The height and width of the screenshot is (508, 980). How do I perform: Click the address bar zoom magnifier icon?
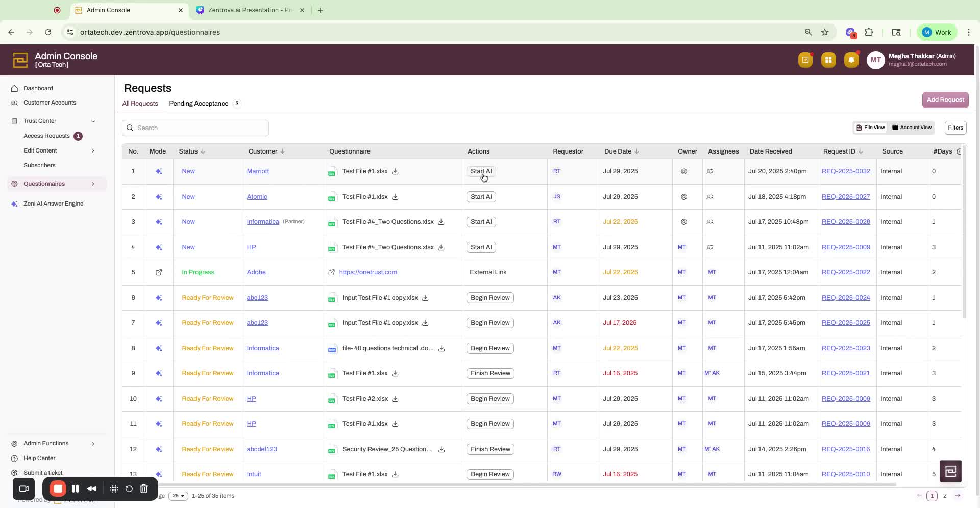click(x=808, y=32)
